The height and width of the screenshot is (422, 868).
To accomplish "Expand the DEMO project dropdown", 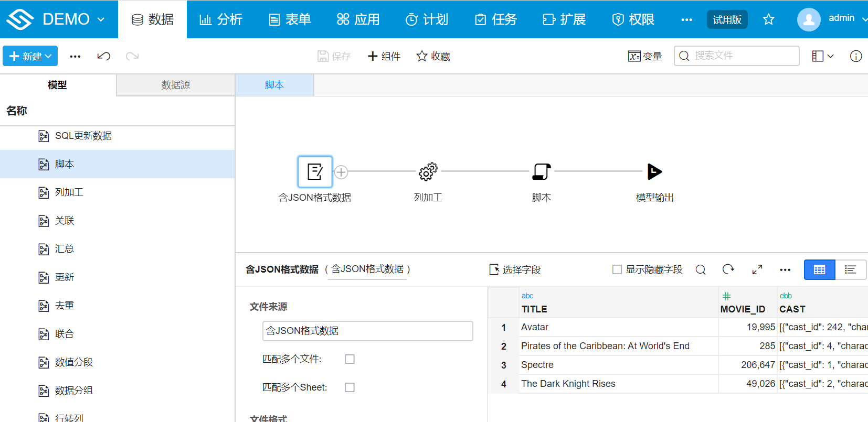I will tap(101, 19).
